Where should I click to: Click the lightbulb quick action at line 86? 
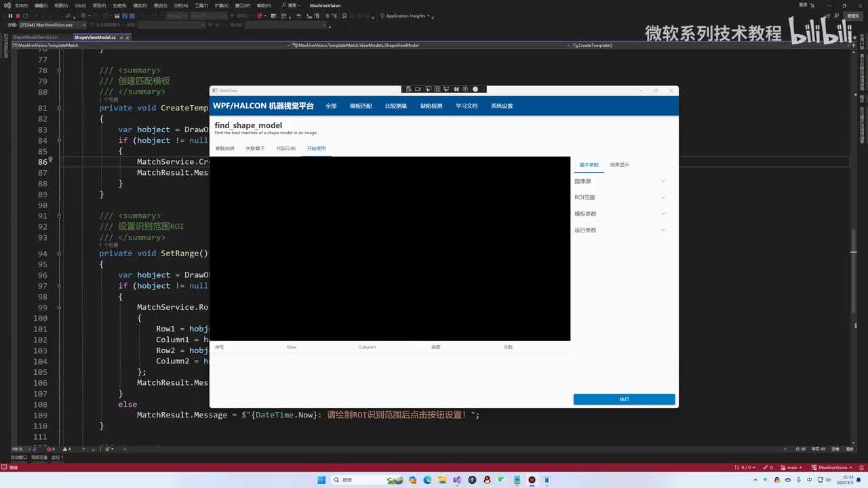coord(50,160)
